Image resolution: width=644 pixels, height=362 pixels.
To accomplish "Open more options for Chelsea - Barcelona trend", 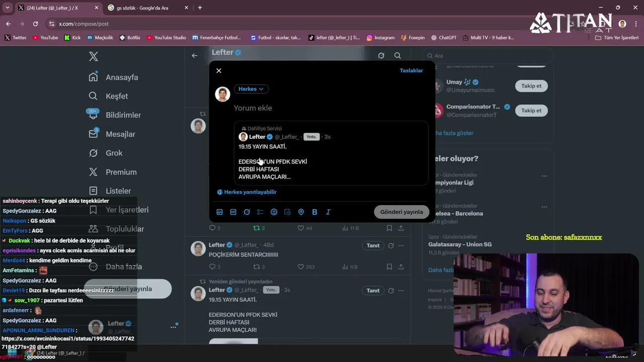I will (x=544, y=207).
